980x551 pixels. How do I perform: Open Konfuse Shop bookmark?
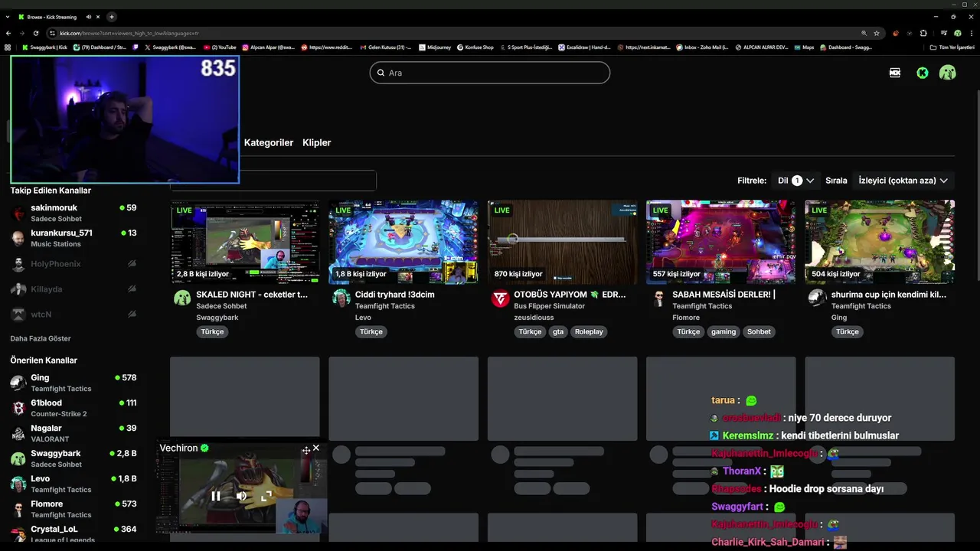point(475,47)
